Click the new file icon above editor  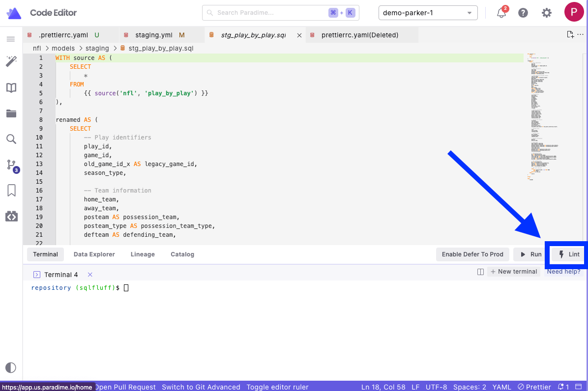[x=570, y=34]
